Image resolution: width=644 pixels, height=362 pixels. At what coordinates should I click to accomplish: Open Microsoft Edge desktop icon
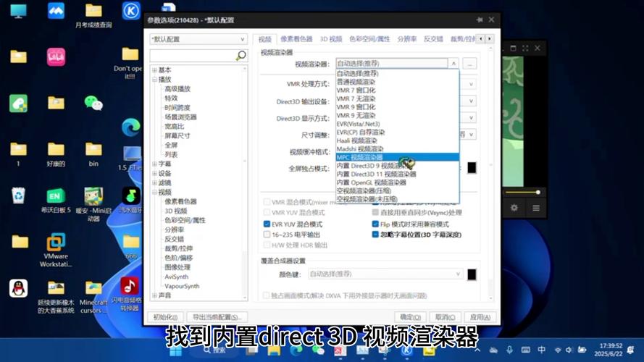131,127
